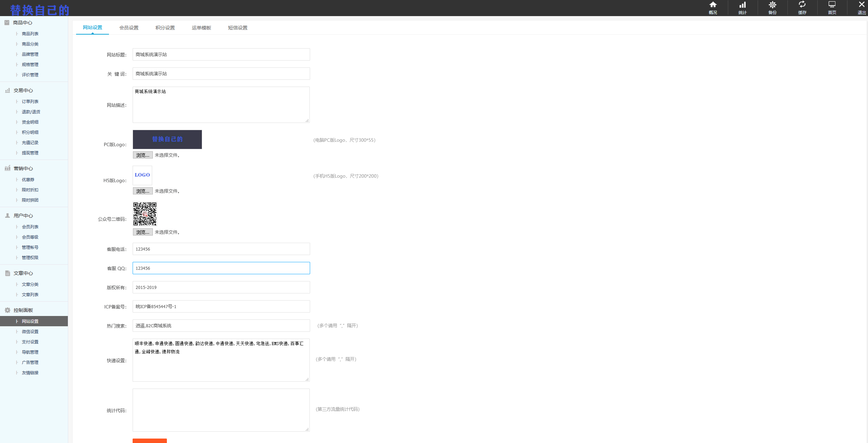Collapse the 商品中心 sidebar section

(23, 23)
